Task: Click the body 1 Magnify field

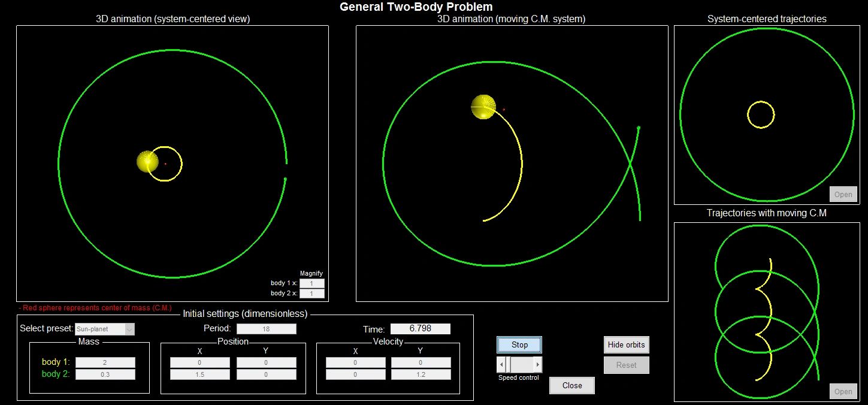Action: tap(312, 283)
